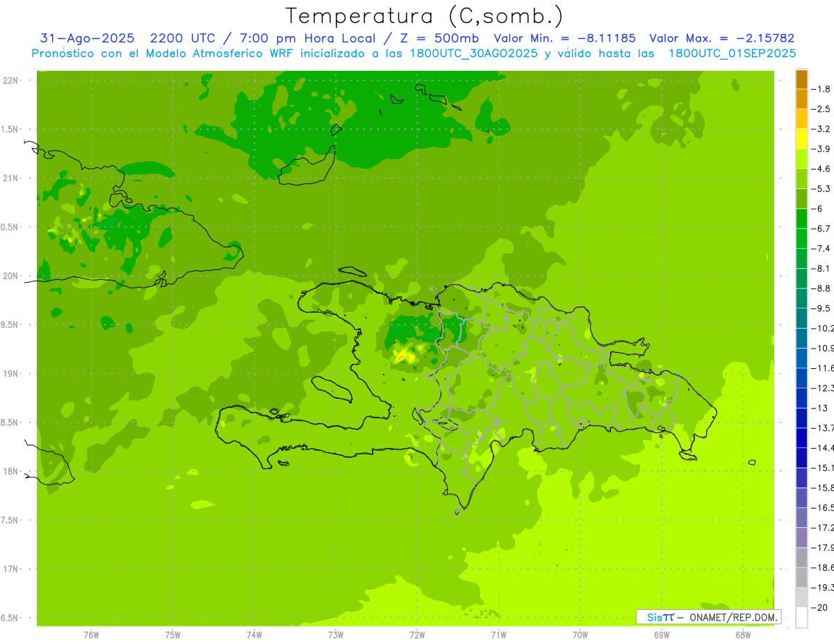
Task: Click the '20N' latitude label
Action: coord(10,276)
